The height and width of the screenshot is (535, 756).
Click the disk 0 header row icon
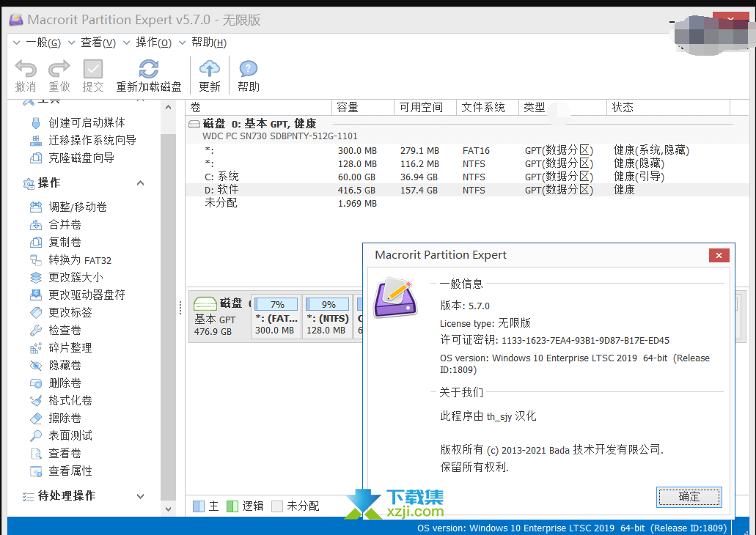tap(194, 124)
